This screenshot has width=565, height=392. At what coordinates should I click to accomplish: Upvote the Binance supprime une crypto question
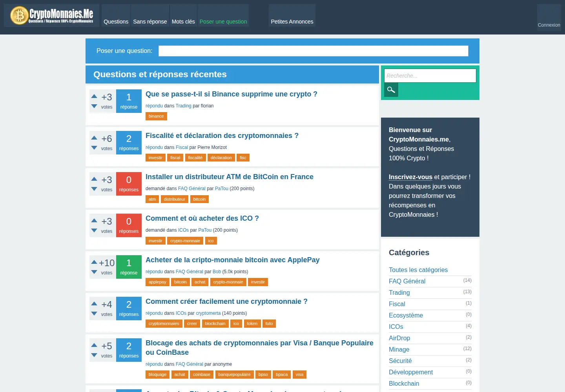pyautogui.click(x=94, y=96)
